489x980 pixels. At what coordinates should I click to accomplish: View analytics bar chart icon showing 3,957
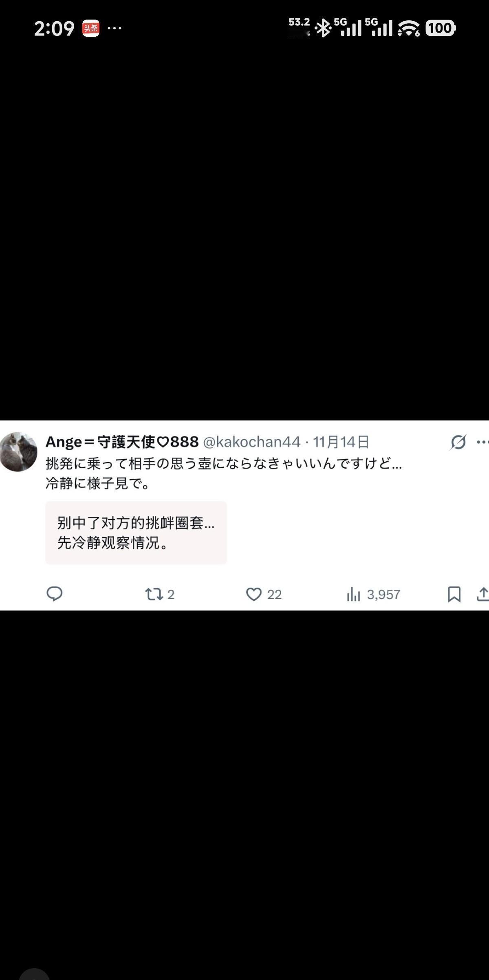pos(353,594)
